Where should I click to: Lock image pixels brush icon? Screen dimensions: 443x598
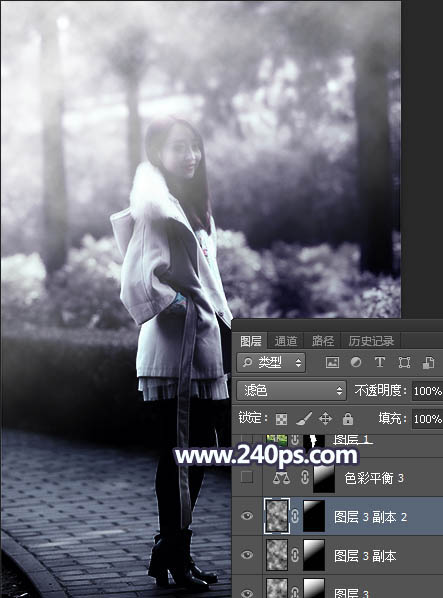click(304, 419)
